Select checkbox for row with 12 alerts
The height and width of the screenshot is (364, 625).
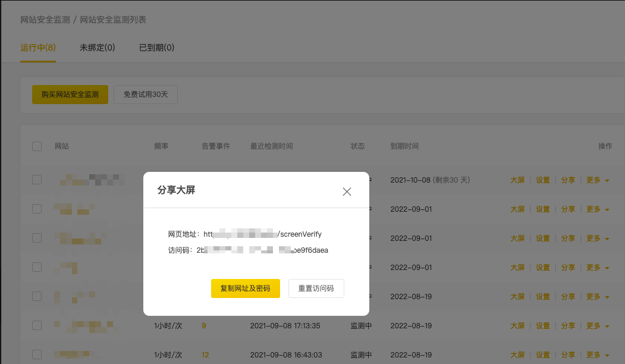tap(37, 354)
